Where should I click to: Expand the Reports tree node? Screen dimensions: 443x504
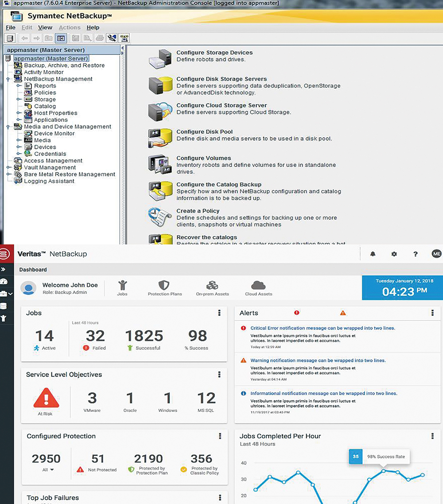(x=19, y=86)
